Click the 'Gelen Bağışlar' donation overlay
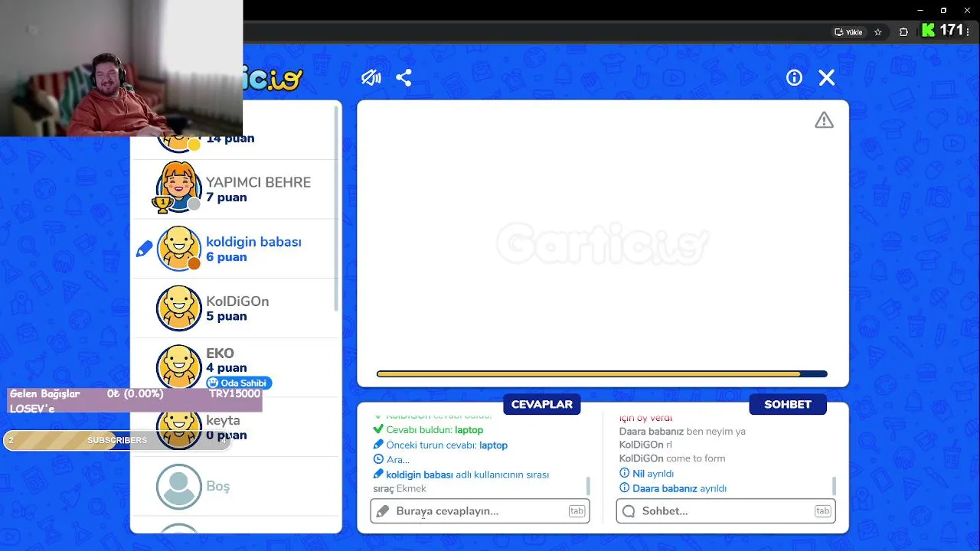This screenshot has width=980, height=551. [x=135, y=401]
